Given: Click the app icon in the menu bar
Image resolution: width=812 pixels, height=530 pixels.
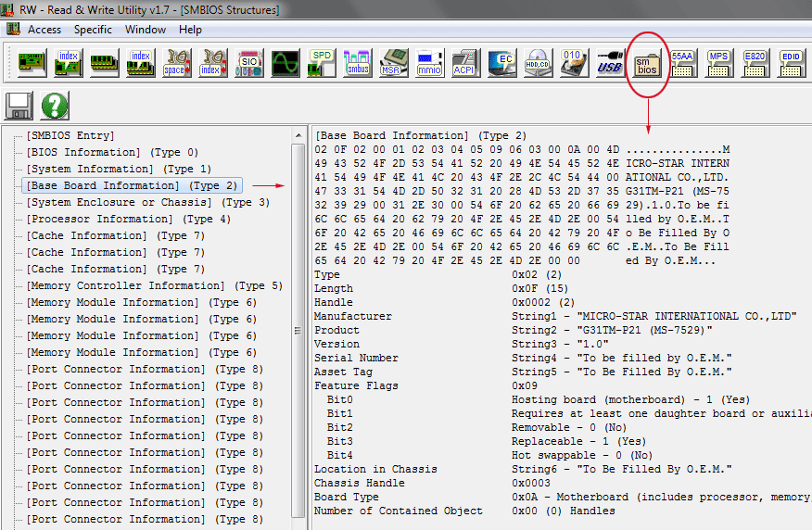Looking at the screenshot, I should click(13, 29).
